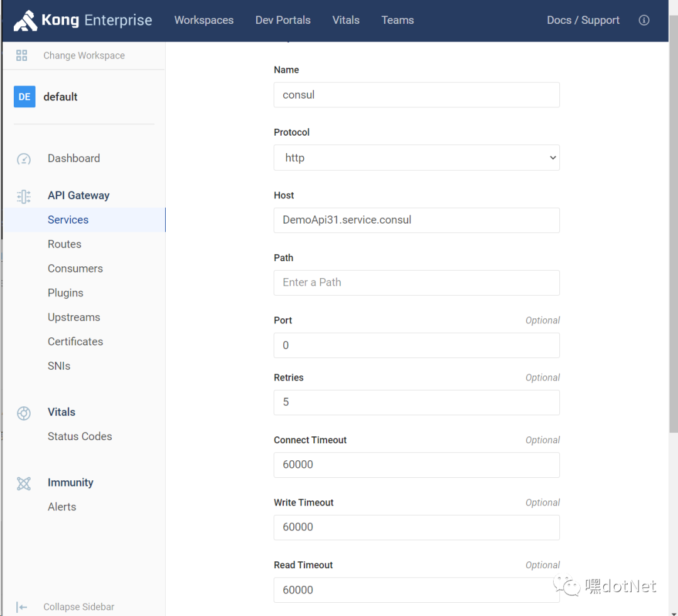This screenshot has width=678, height=616.
Task: Click the Host field label
Action: pyautogui.click(x=284, y=195)
